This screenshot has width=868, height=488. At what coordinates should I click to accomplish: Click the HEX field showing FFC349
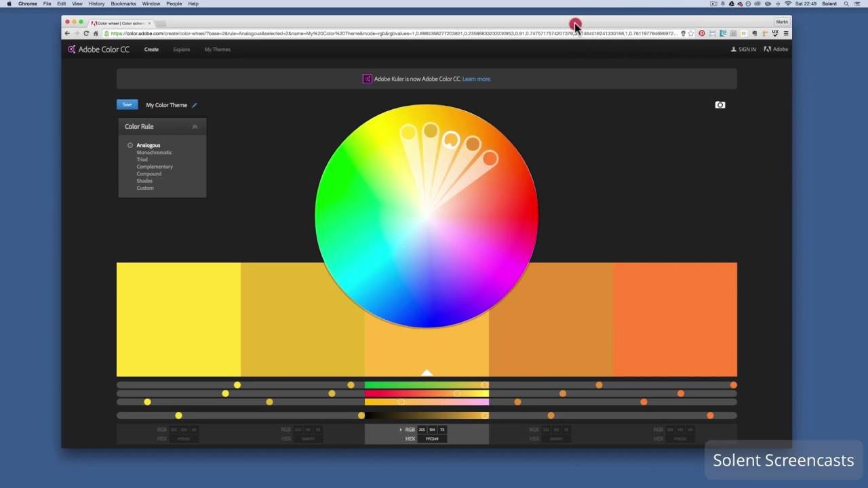[x=432, y=439]
